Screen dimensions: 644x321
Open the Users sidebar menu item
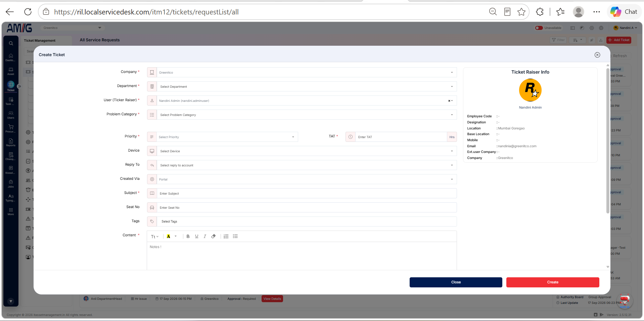coord(11,115)
